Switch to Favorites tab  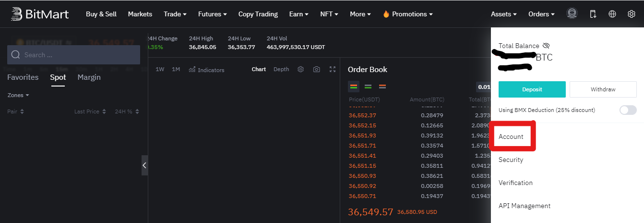[x=23, y=77]
